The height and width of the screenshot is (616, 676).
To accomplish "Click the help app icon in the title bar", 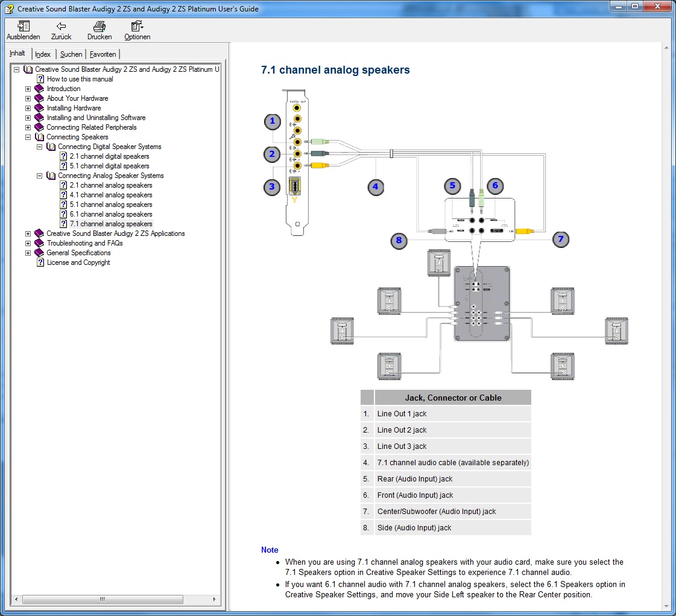I will pyautogui.click(x=9, y=8).
